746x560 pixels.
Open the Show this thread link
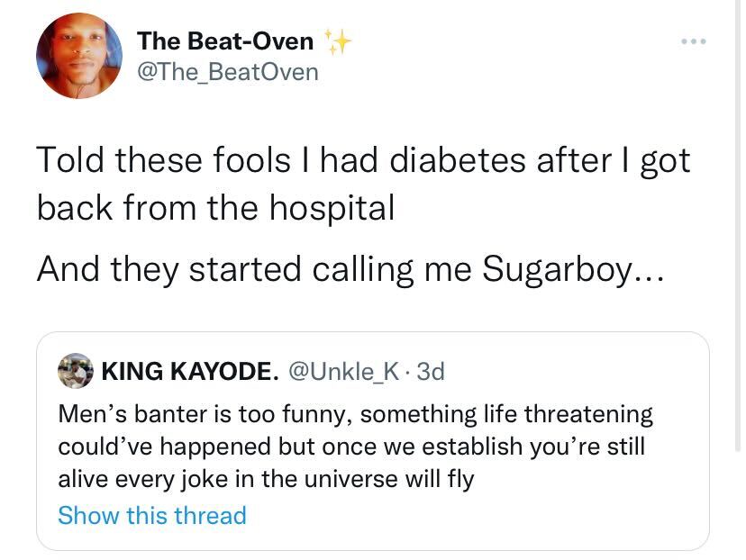pyautogui.click(x=151, y=515)
